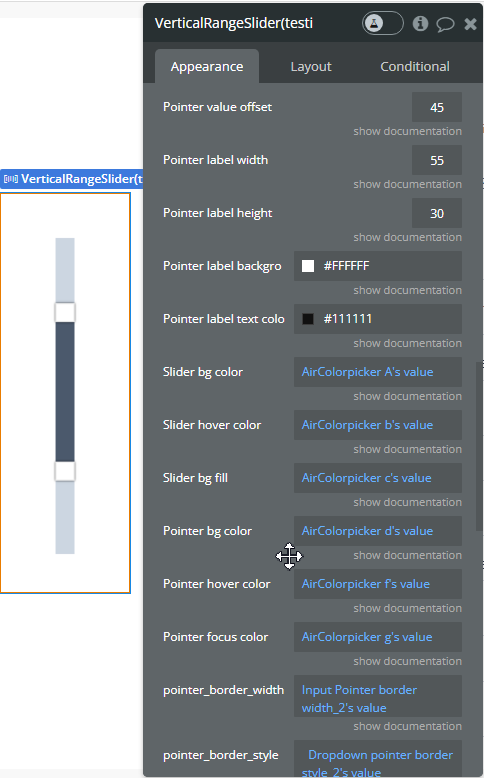The width and height of the screenshot is (484, 778).
Task: Click the Pointer label width field
Action: (x=437, y=160)
